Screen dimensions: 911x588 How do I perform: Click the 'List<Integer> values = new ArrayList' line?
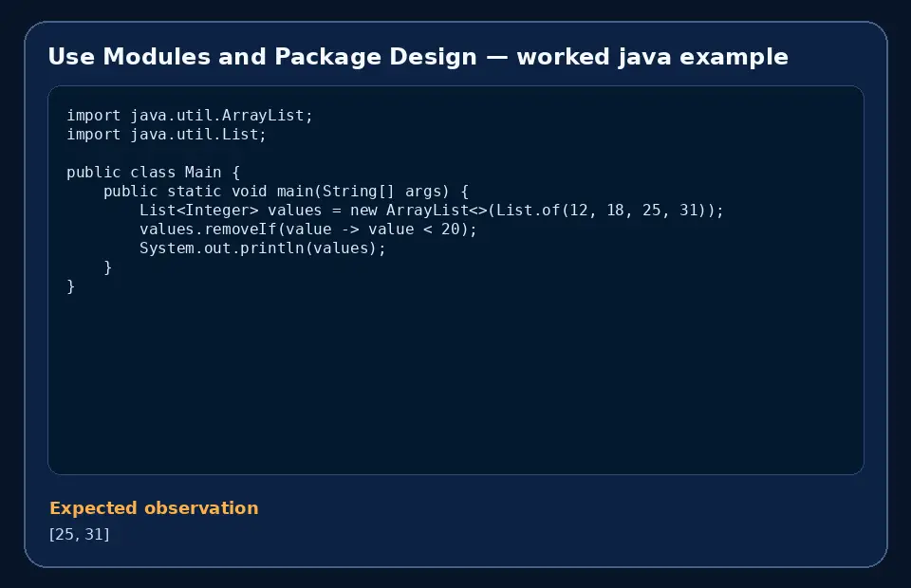[x=432, y=211]
